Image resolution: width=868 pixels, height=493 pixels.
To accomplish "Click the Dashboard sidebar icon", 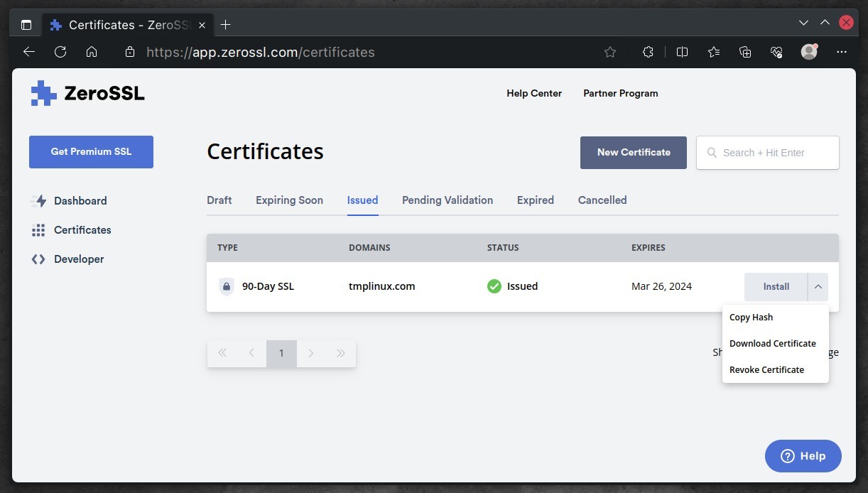I will click(x=38, y=201).
